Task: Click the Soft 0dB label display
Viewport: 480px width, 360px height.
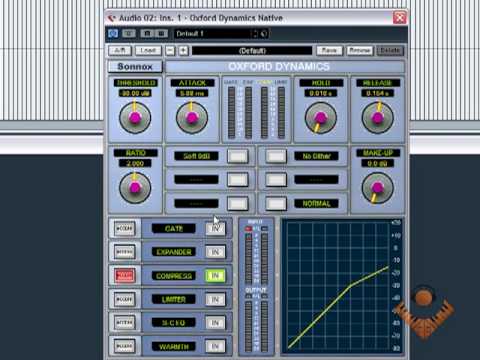Action: pos(196,156)
